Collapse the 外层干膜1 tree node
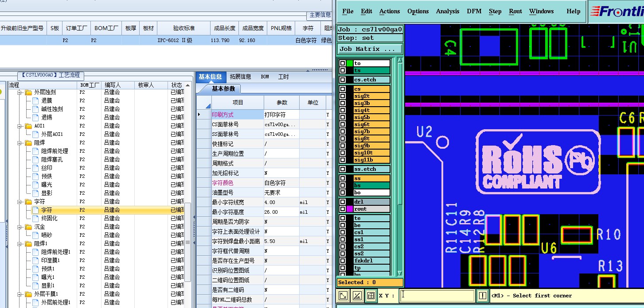644x308 pixels. point(20,294)
